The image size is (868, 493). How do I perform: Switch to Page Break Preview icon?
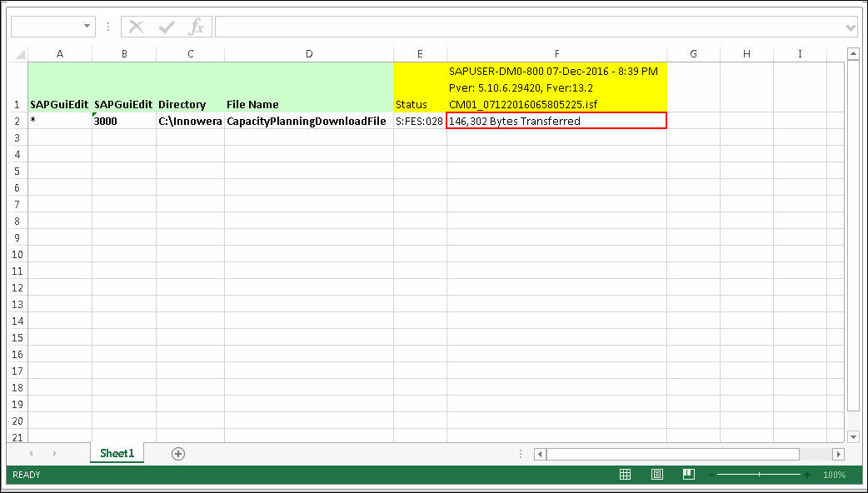point(688,475)
